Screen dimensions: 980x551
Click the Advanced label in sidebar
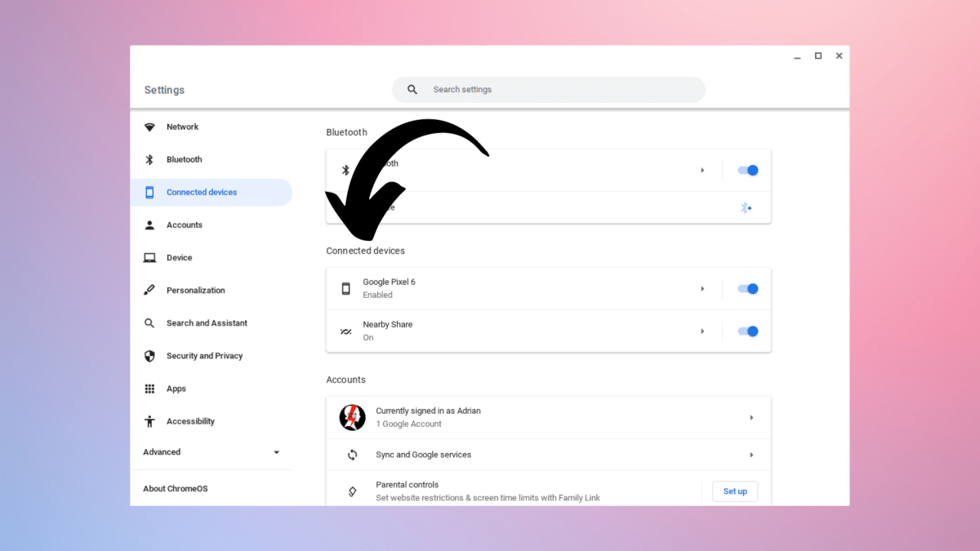click(x=162, y=452)
